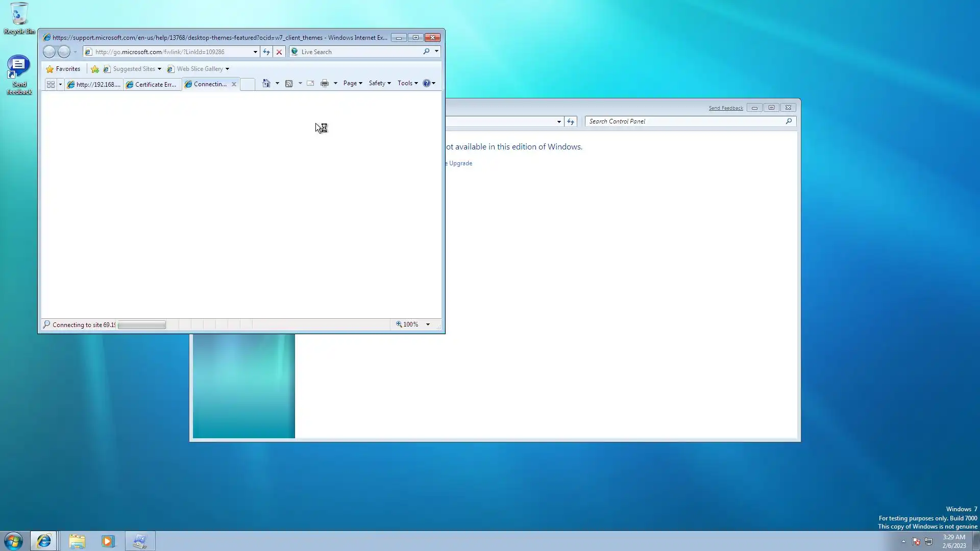Click the Print icon in the IE toolbar

coord(324,83)
